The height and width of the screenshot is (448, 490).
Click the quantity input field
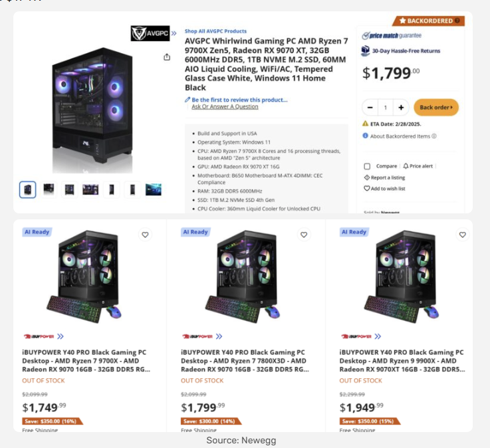pos(386,108)
